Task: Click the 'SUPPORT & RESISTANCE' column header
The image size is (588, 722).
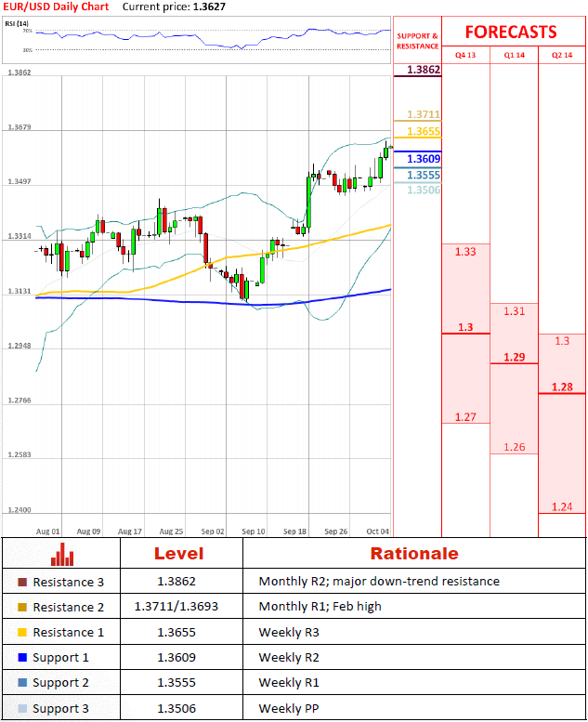Action: 418,41
